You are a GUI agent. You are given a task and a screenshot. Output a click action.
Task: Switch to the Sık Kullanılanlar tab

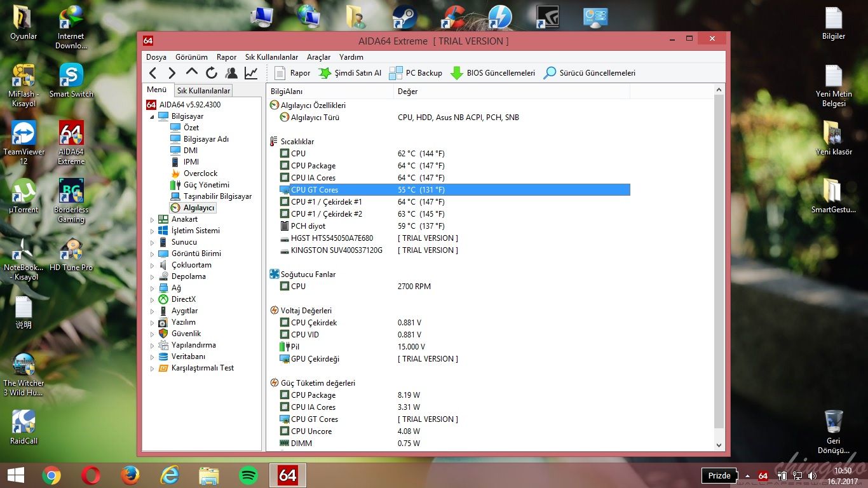[203, 91]
